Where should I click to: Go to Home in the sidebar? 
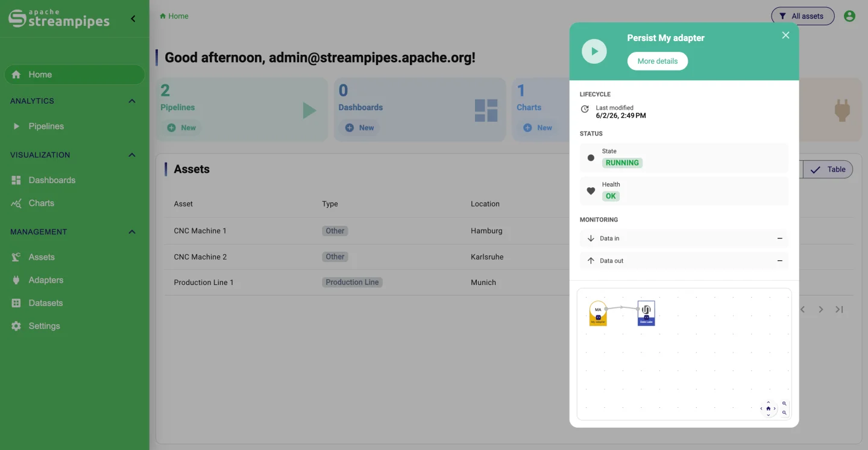tap(75, 75)
